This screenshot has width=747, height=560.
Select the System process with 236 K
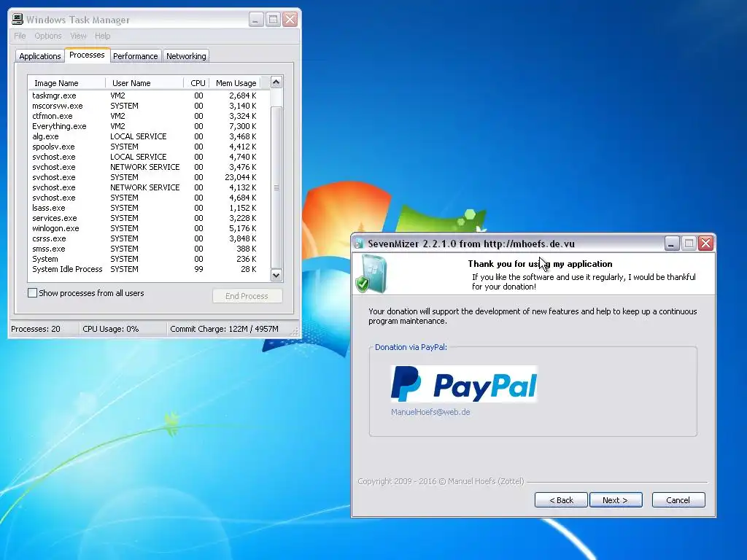tap(149, 259)
